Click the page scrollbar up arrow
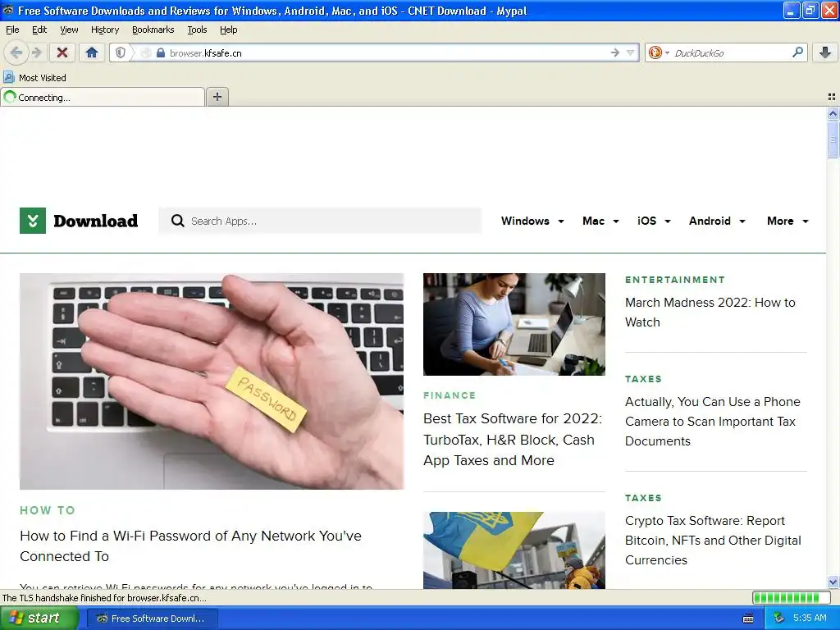Screen dimensions: 840x630 click(833, 113)
